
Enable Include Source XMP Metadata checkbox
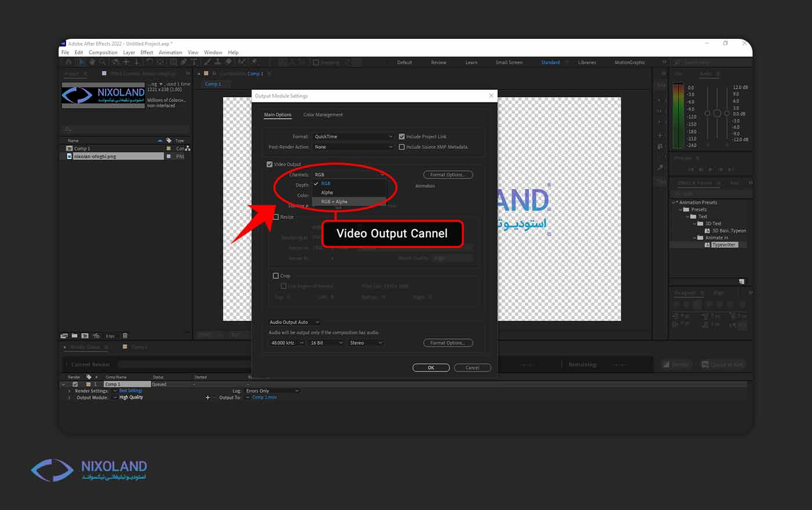pos(401,147)
